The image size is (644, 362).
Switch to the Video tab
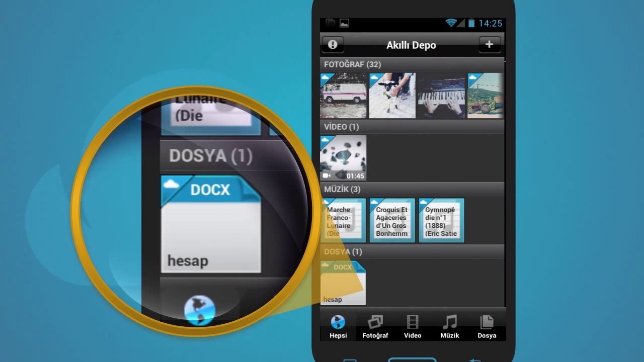pos(413,327)
